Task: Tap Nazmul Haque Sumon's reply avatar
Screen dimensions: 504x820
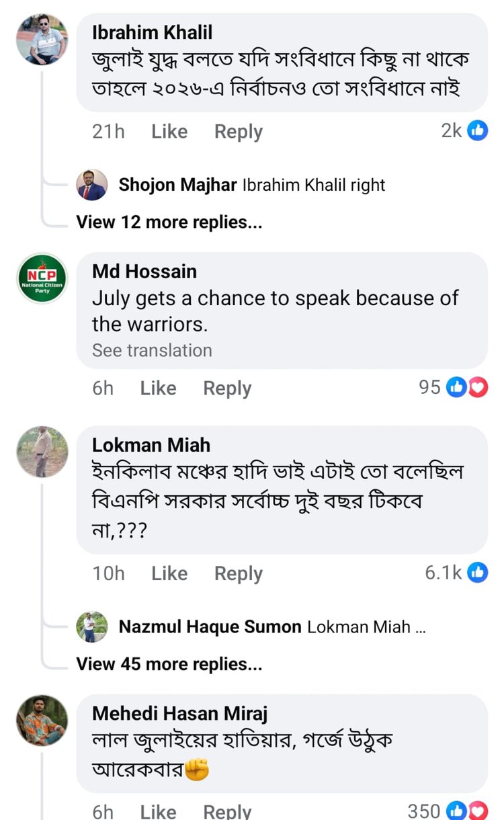Action: (x=92, y=627)
